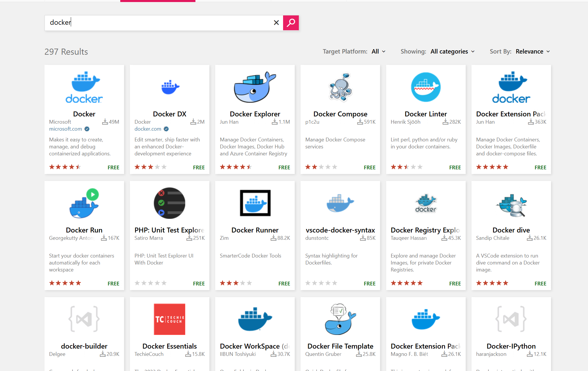
Task: Click the vscode-docker-syntax whale icon
Action: (340, 203)
